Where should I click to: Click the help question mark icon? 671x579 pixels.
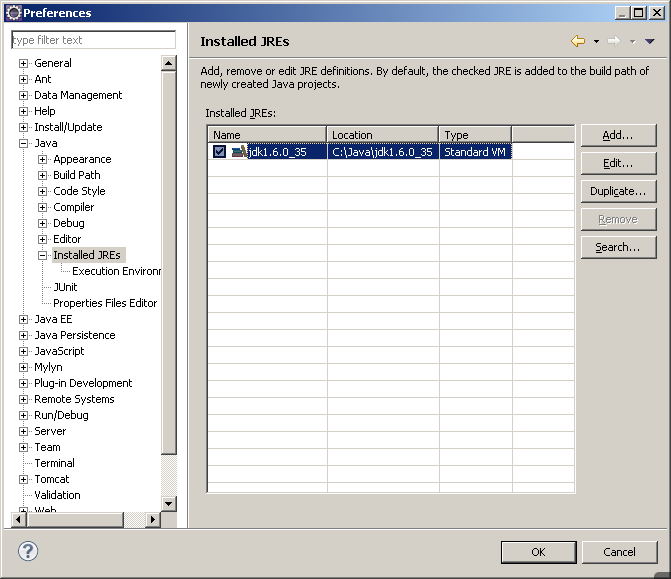pyautogui.click(x=28, y=551)
